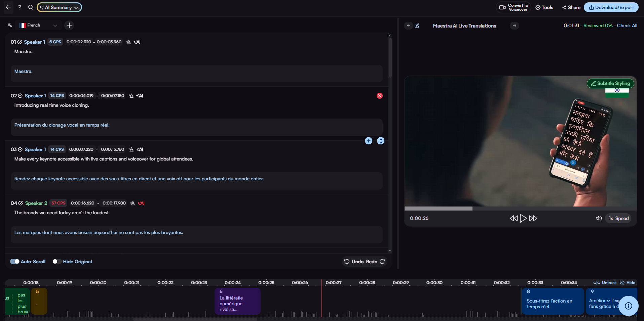Click the info icon at bottom right
This screenshot has width=644, height=321.
click(x=628, y=306)
